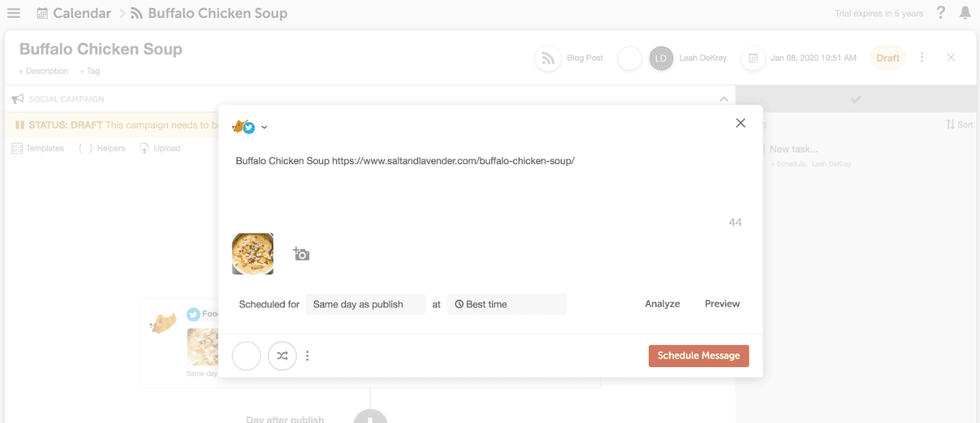
Task: Go to Calendar in the breadcrumb
Action: [74, 14]
